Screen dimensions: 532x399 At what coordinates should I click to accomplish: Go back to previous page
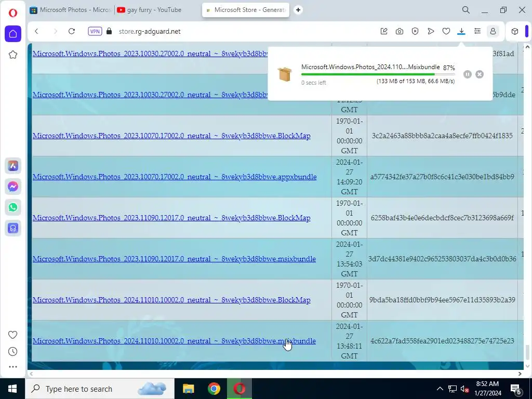(37, 31)
